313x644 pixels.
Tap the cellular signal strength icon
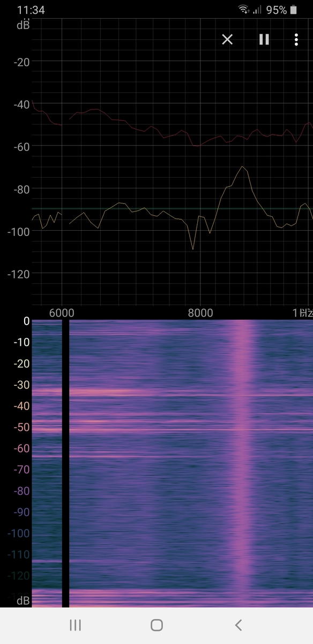click(257, 10)
